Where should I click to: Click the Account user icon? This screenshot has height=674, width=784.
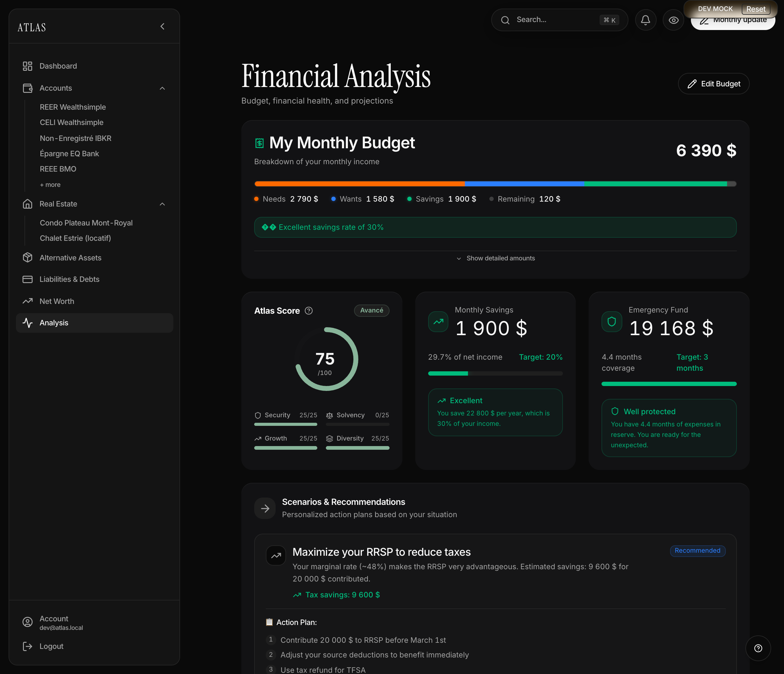[x=28, y=622]
